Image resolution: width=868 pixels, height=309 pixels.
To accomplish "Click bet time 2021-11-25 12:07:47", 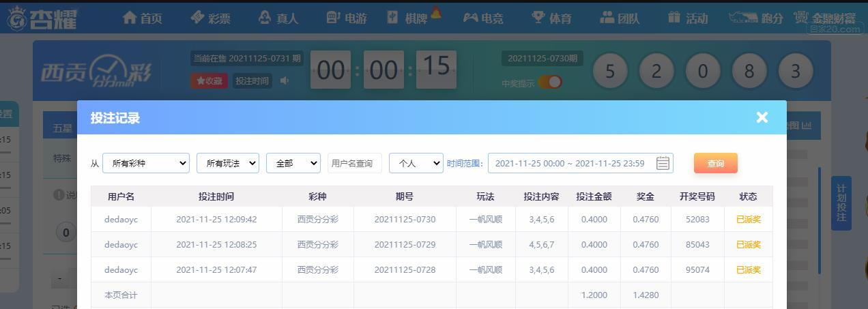I will pyautogui.click(x=216, y=270).
